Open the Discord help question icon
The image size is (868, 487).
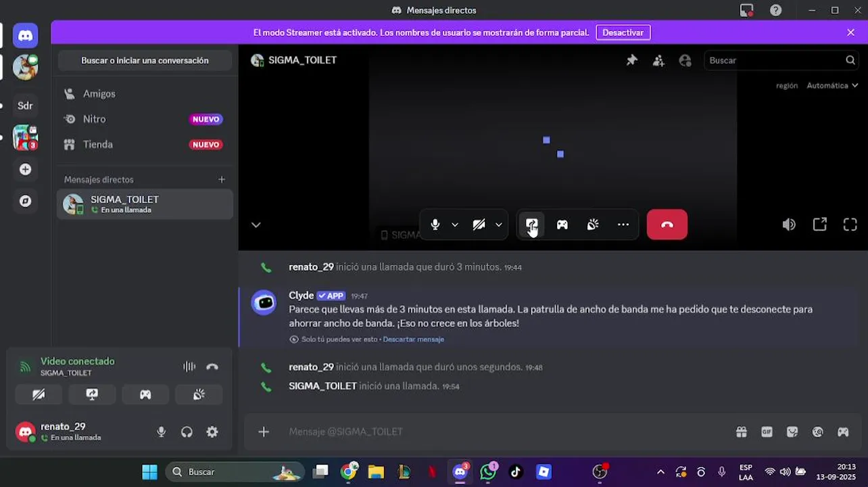[x=776, y=10]
